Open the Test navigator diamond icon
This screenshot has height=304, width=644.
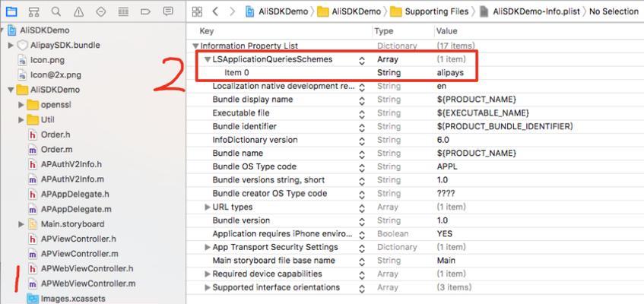[100, 11]
